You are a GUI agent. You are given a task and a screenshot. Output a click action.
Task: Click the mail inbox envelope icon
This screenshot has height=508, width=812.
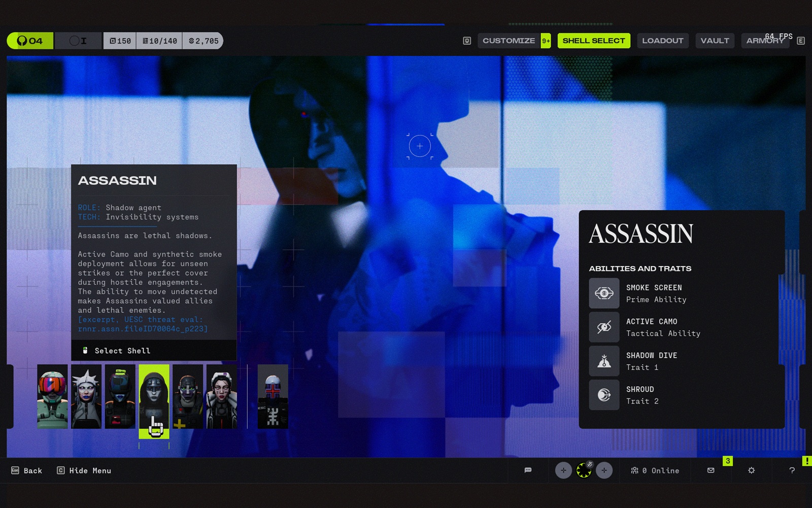[x=711, y=470]
